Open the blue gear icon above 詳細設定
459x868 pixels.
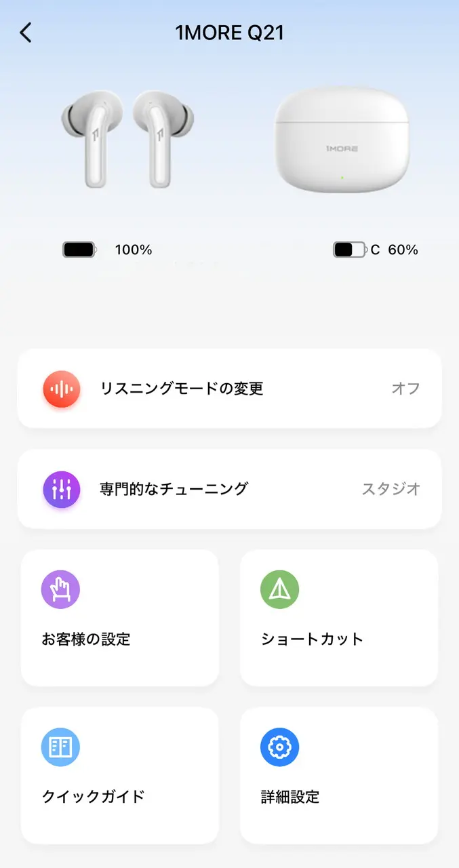[279, 747]
